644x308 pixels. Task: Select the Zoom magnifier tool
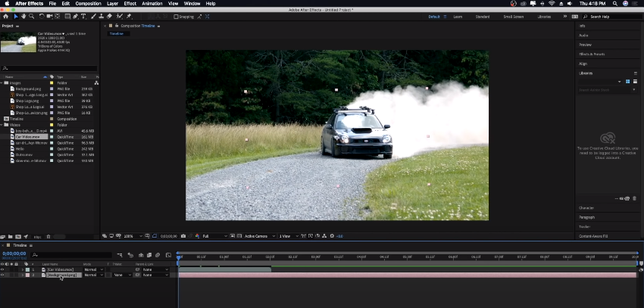(x=32, y=16)
